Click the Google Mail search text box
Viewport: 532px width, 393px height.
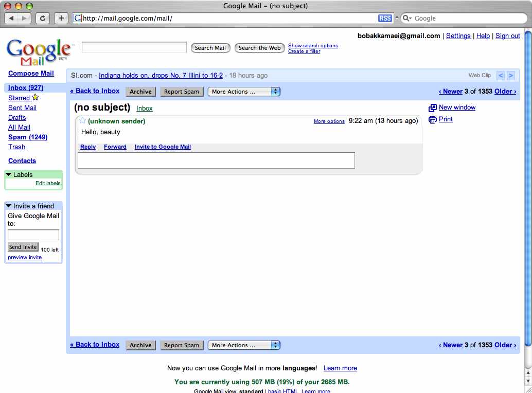pos(134,47)
